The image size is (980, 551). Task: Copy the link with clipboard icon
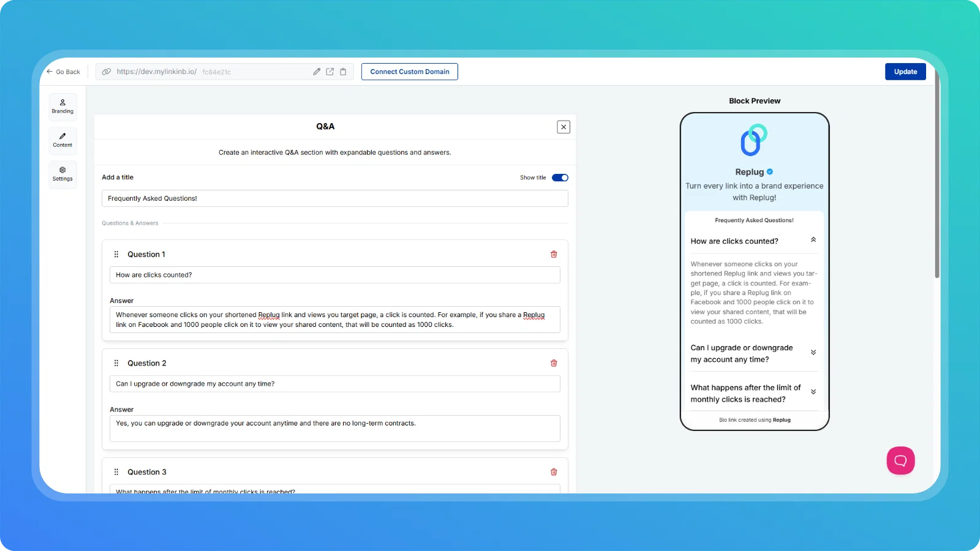coord(343,72)
